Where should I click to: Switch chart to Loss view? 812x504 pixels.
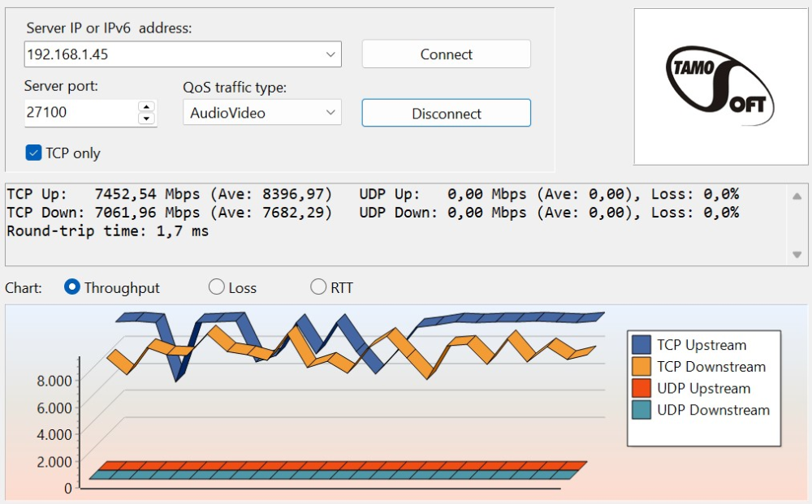[x=217, y=287]
